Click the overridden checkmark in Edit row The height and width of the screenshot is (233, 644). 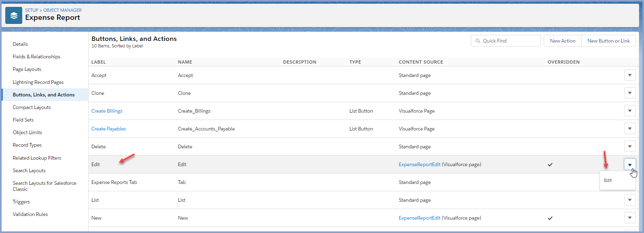550,165
